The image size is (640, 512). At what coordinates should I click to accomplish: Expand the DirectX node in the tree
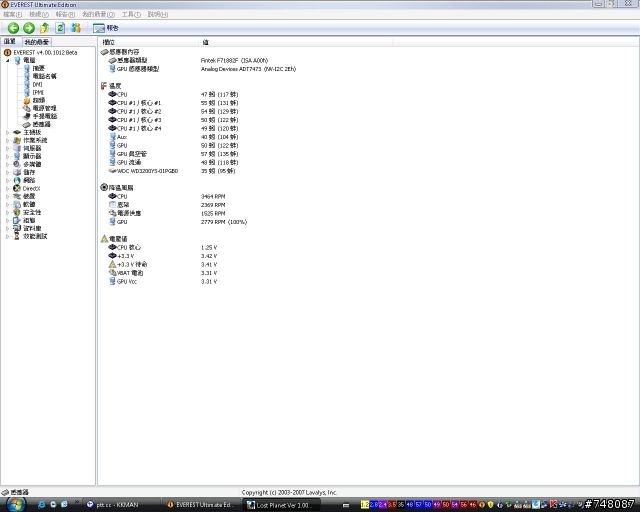pos(7,188)
